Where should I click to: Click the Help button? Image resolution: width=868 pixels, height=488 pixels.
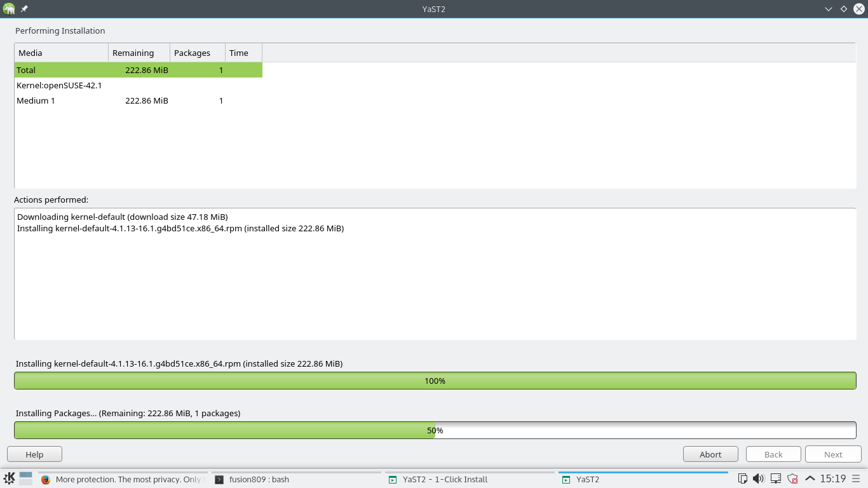click(x=34, y=454)
